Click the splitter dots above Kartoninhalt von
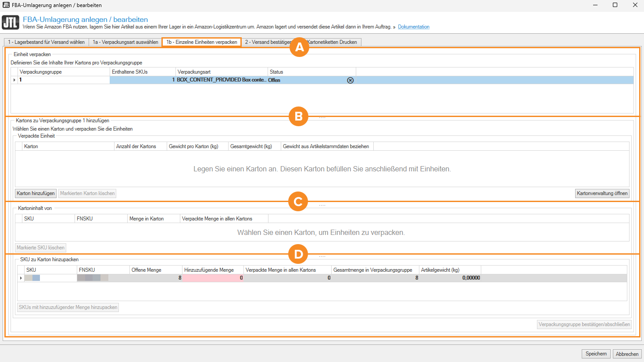Image resolution: width=644 pixels, height=362 pixels. tap(322, 205)
